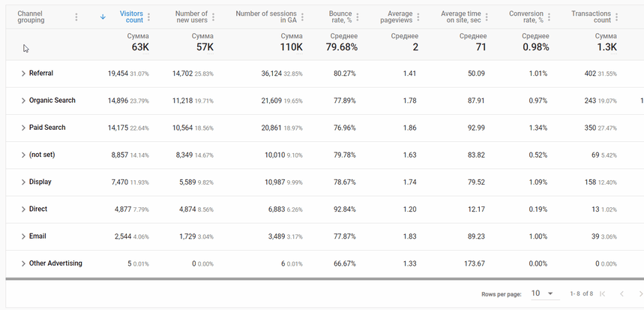The height and width of the screenshot is (310, 644).
Task: Expand the Organic Search row
Action: click(x=23, y=101)
